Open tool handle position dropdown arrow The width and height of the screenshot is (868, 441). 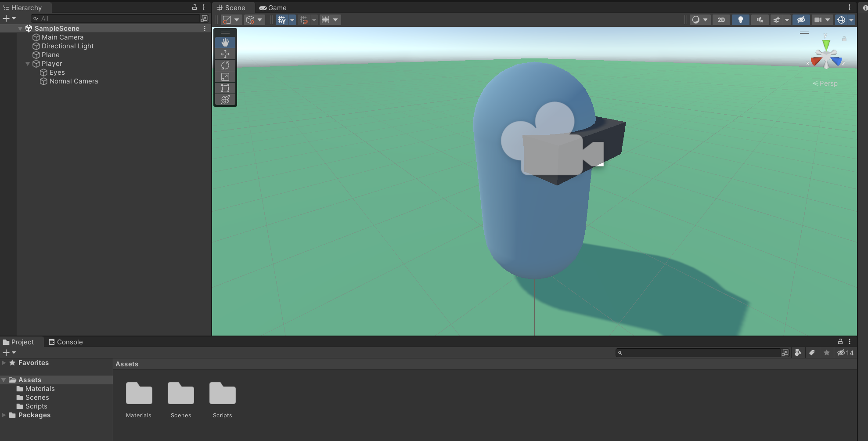(x=237, y=20)
